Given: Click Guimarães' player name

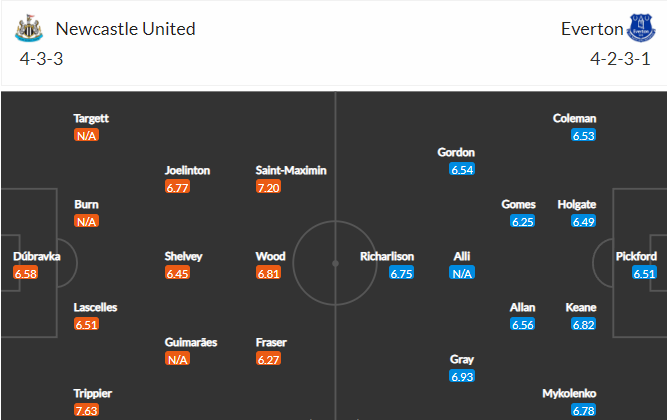Looking at the screenshot, I should coord(191,342).
